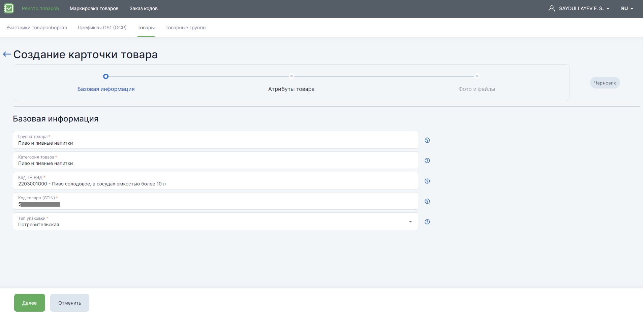This screenshot has height=314, width=644.
Task: Click Атрибуты товара step label
Action: (291, 89)
